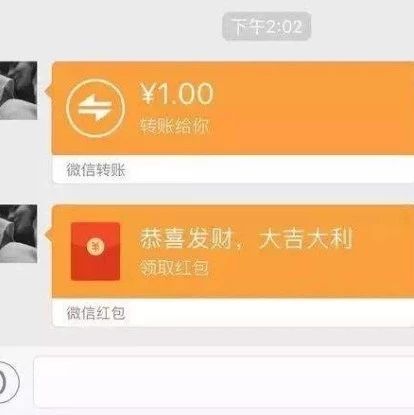Viewport: 414px width, 415px height.
Task: Tap white footer strip right of 微信红包
Action: (270, 313)
